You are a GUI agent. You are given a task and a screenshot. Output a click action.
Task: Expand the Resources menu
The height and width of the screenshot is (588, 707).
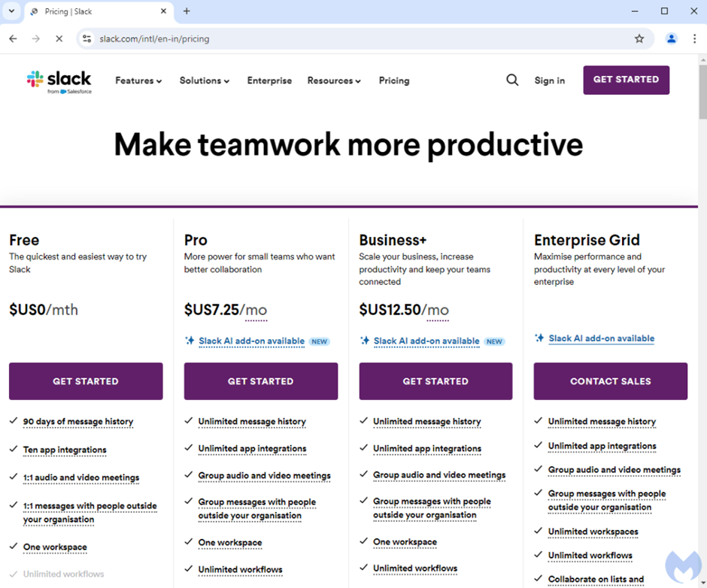click(334, 80)
